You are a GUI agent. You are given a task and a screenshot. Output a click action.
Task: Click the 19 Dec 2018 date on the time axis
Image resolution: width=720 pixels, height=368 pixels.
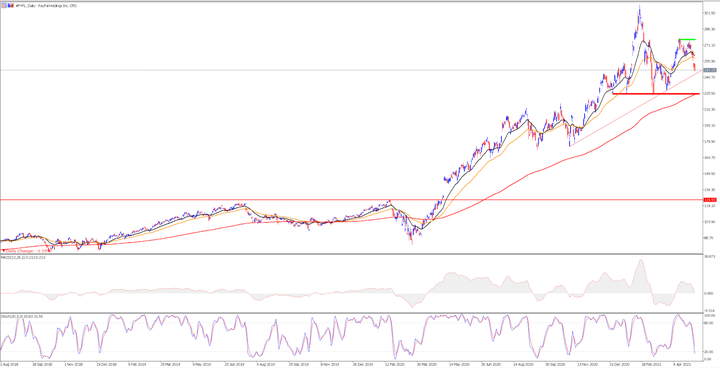pos(105,363)
